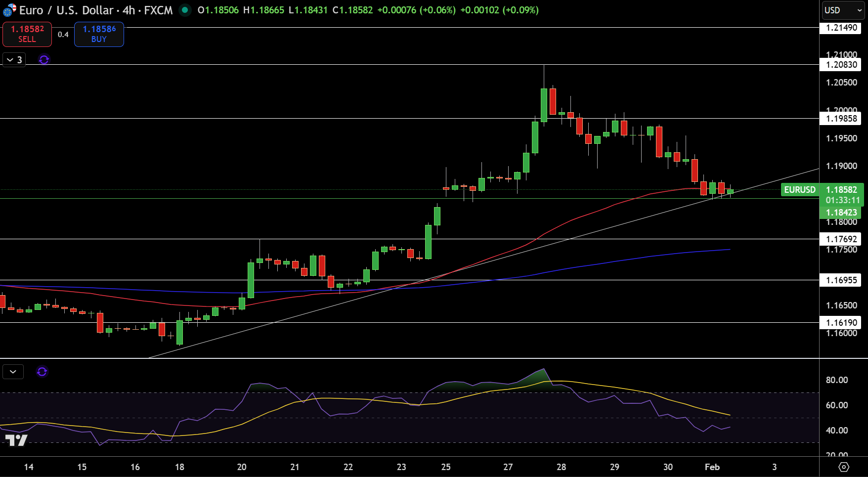Click the purple refresh icon in RSI pane
The height and width of the screenshot is (477, 868).
click(x=42, y=372)
